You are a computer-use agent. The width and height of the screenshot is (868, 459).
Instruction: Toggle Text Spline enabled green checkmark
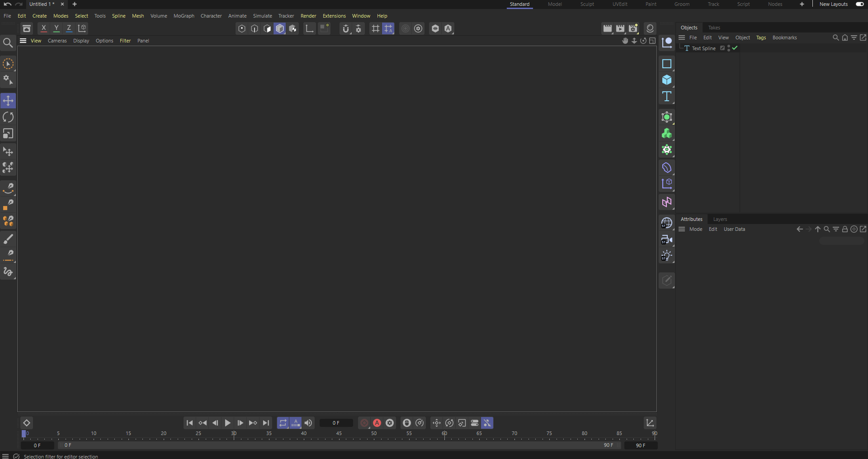coord(735,48)
